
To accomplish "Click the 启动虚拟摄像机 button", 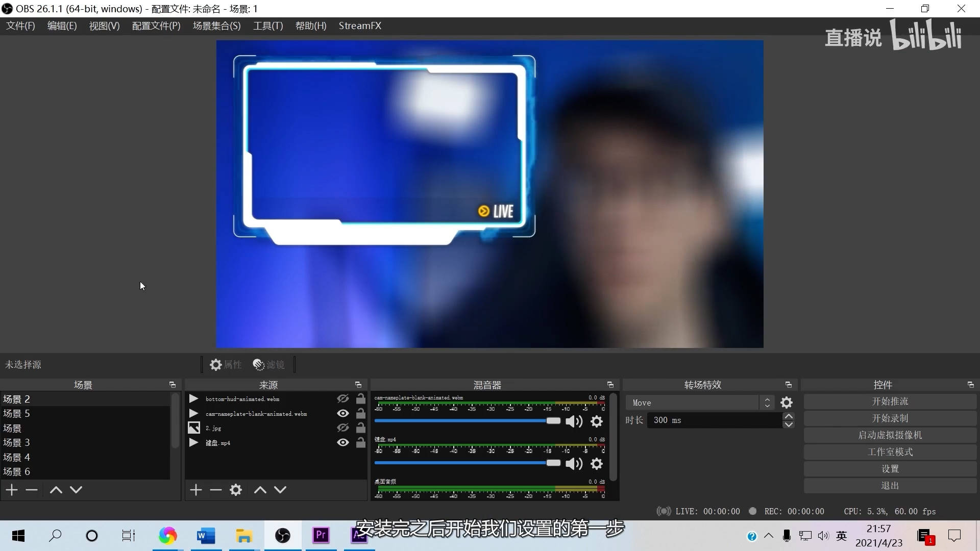I will click(890, 435).
